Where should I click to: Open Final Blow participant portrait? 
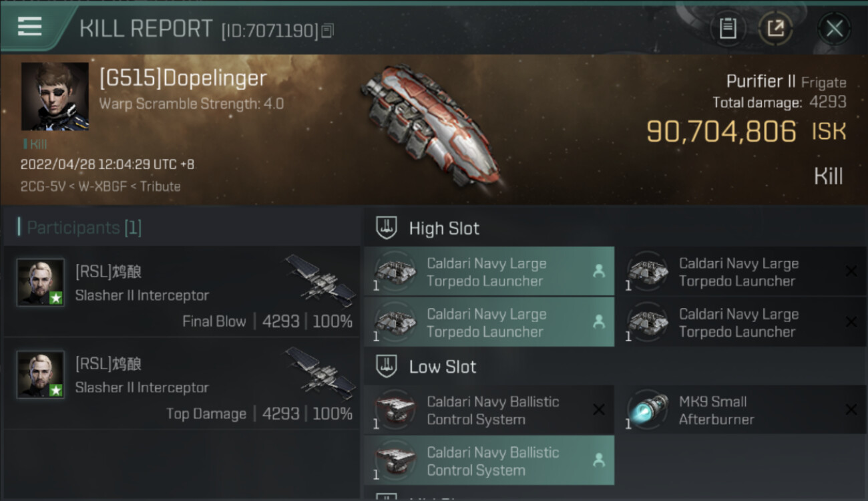pyautogui.click(x=41, y=283)
